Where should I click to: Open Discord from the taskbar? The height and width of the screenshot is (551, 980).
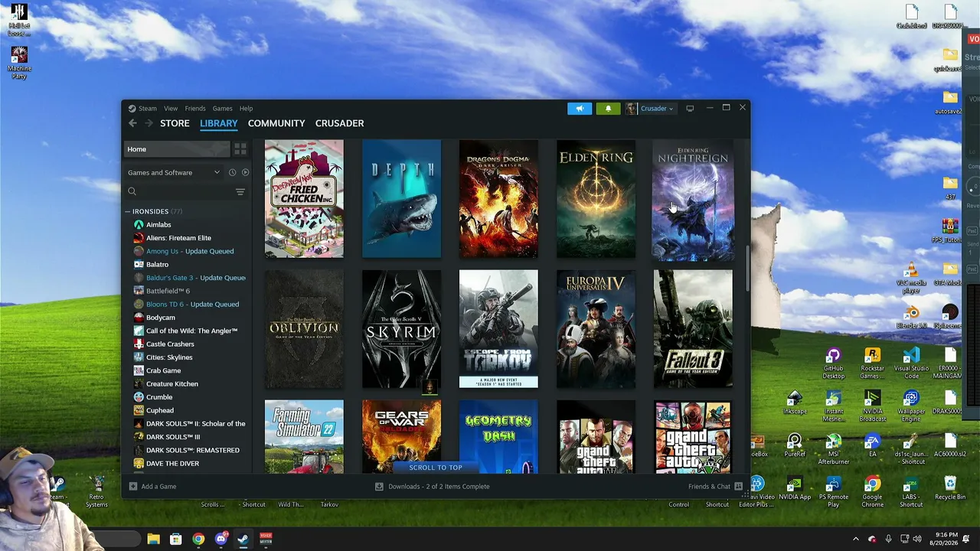pos(220,539)
